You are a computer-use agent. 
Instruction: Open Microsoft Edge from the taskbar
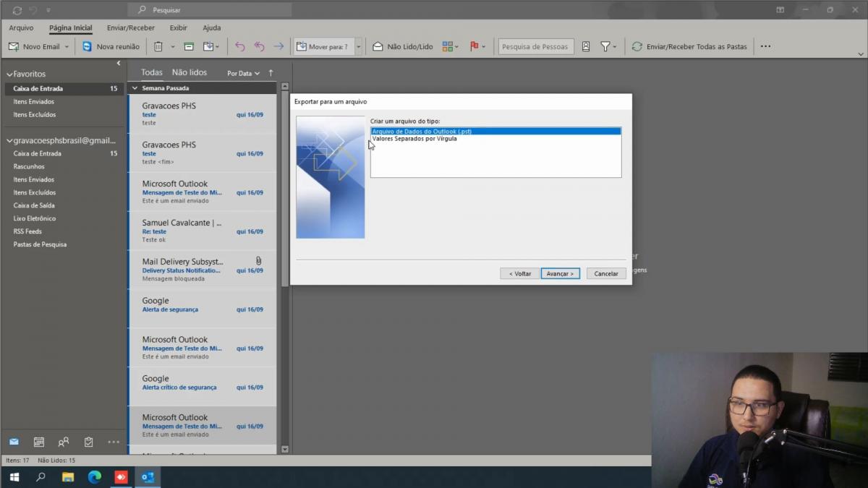95,477
